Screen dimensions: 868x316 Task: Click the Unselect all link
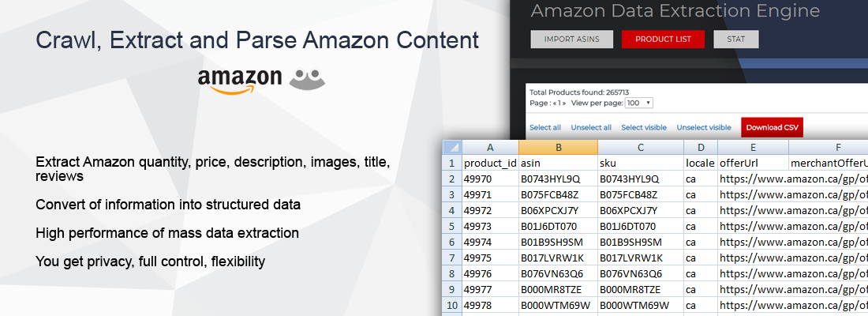[x=591, y=127]
